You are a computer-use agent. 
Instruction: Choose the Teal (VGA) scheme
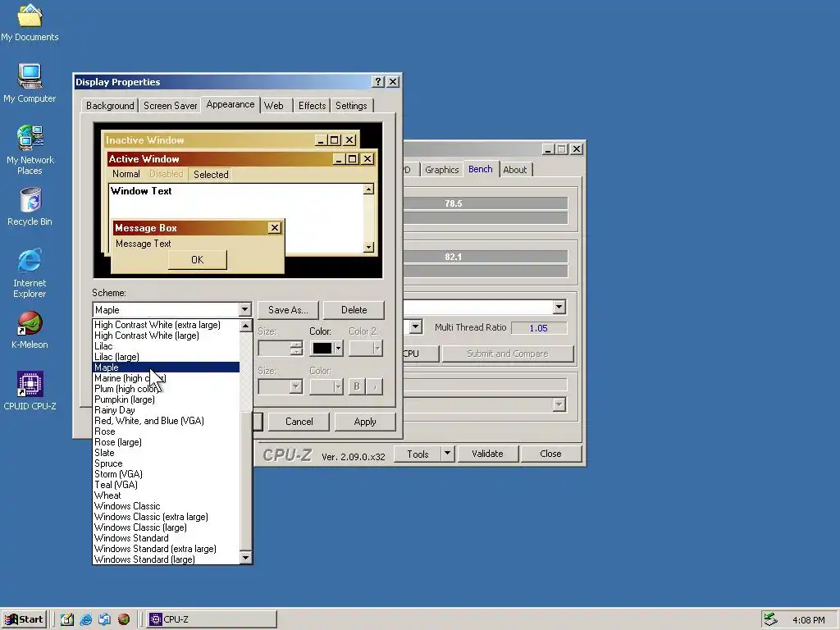pyautogui.click(x=166, y=485)
